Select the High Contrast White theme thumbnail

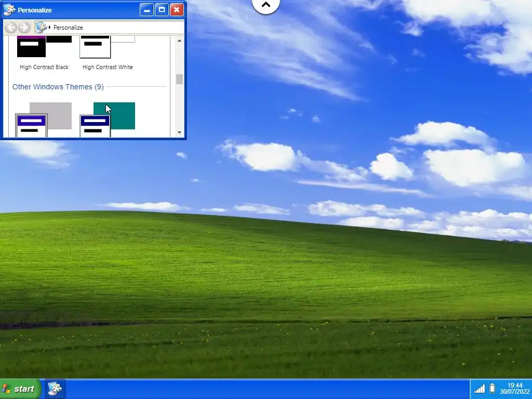107,47
